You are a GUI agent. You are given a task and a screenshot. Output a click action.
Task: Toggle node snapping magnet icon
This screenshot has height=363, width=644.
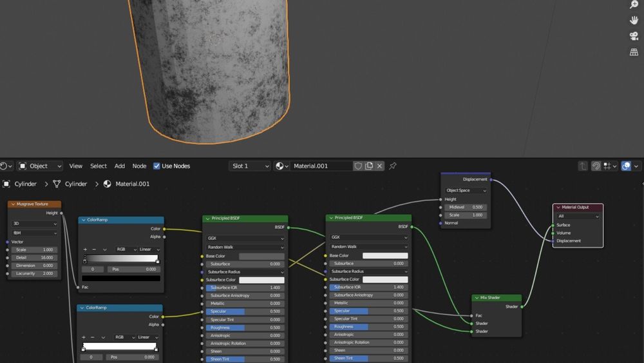[596, 166]
